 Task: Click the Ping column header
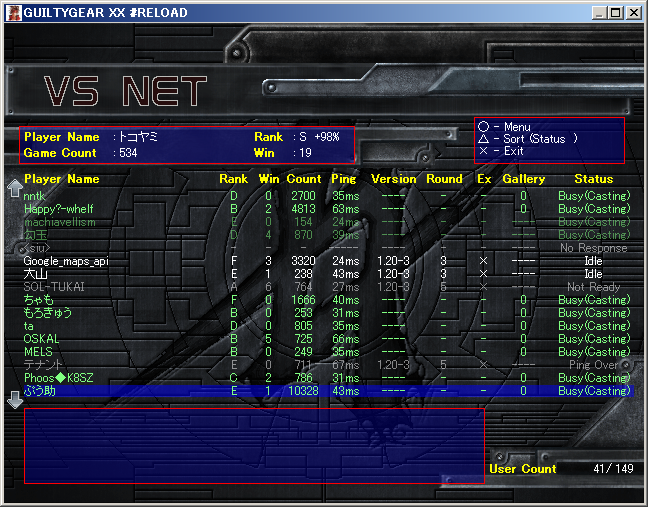tap(343, 179)
